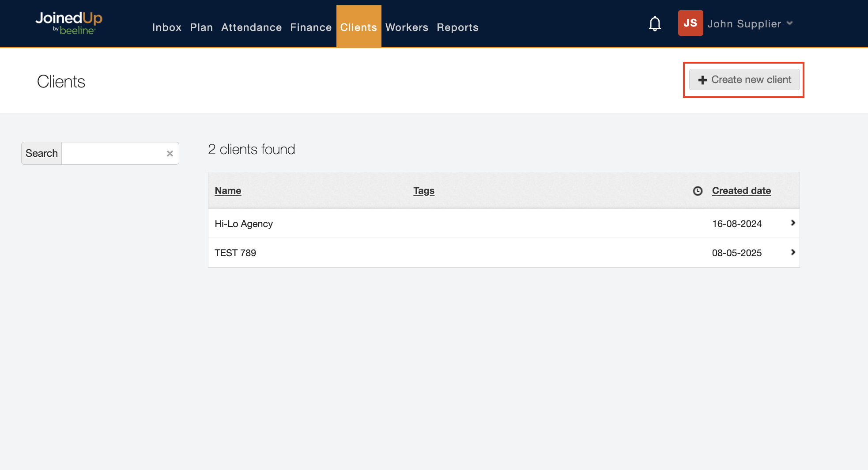Sort by Created date header
Screen dimensions: 868x470
pyautogui.click(x=741, y=191)
